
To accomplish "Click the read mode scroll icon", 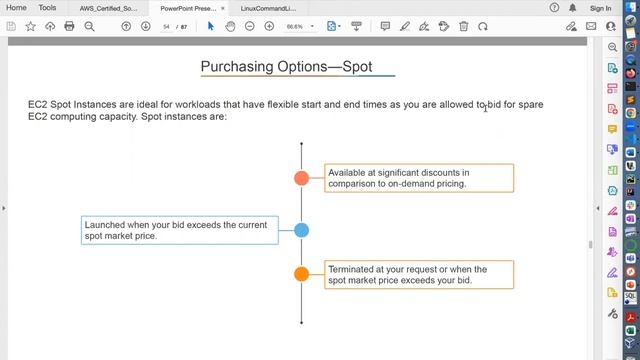I will tap(356, 27).
